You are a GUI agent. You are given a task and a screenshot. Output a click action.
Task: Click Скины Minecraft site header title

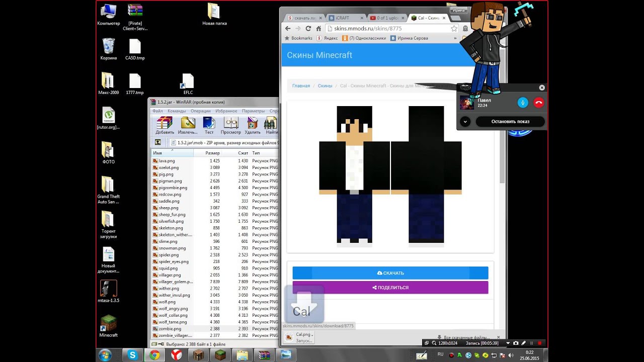pos(319,55)
